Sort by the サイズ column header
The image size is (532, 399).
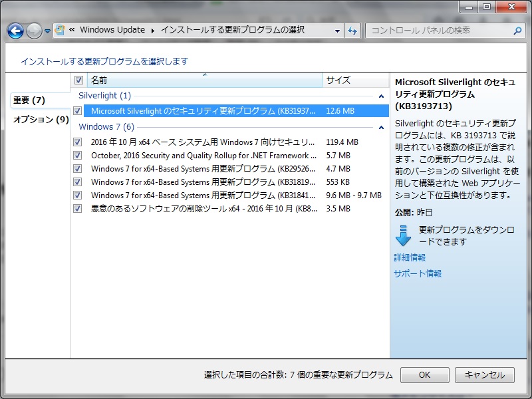coord(355,80)
